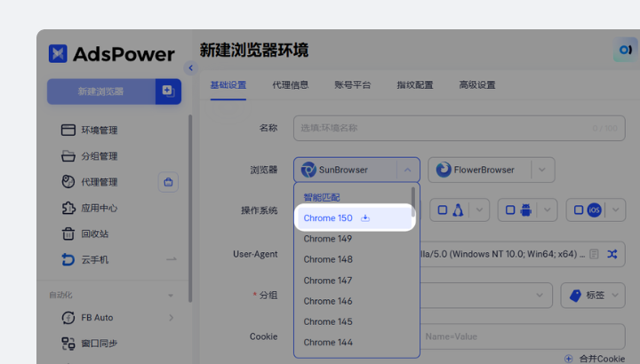Switch to the 基础设置 tab

click(x=228, y=84)
